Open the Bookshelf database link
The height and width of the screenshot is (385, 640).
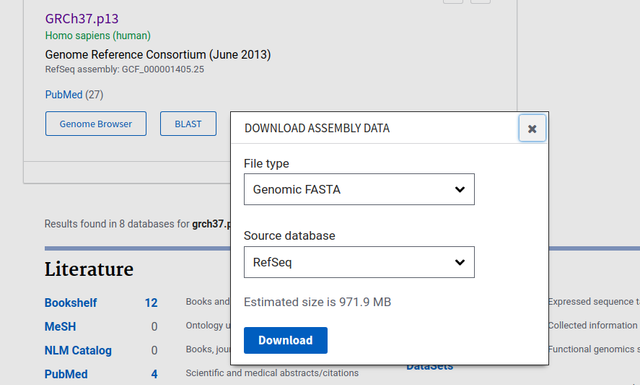point(71,303)
